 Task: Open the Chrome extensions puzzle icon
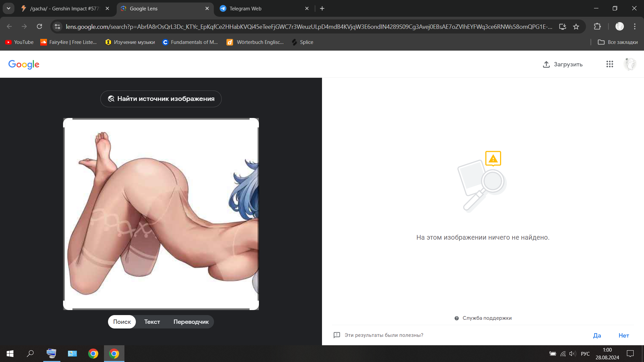pos(597,26)
